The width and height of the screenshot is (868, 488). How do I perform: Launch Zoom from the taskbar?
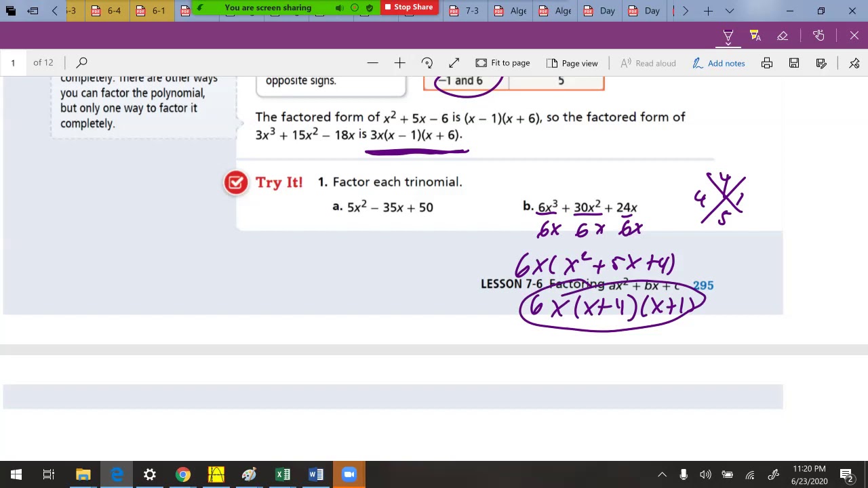(x=349, y=474)
